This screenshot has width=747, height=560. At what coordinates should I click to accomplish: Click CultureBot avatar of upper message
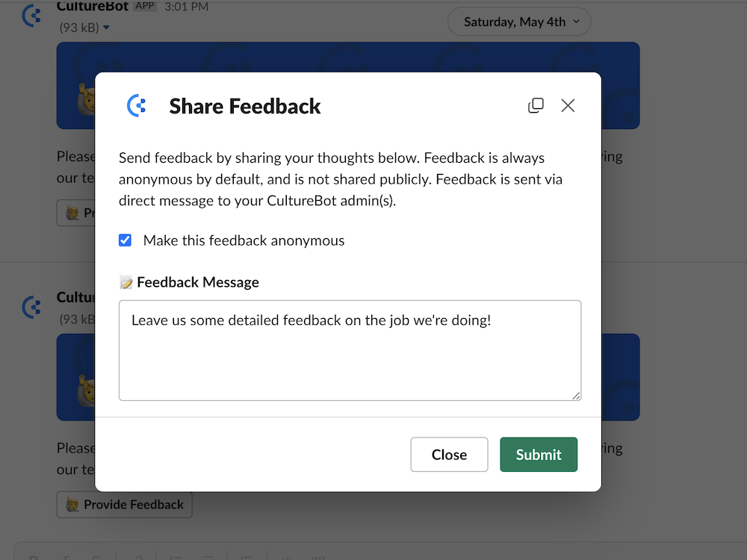(32, 16)
